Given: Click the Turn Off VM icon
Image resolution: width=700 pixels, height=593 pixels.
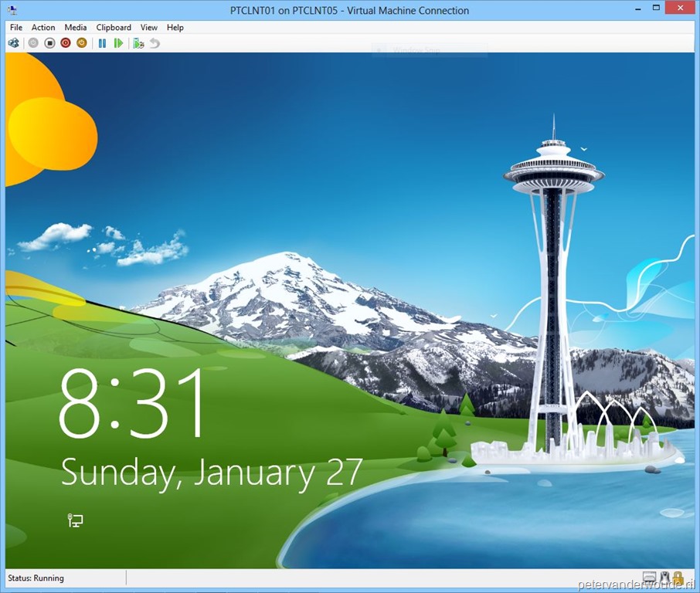Looking at the screenshot, I should tap(50, 43).
